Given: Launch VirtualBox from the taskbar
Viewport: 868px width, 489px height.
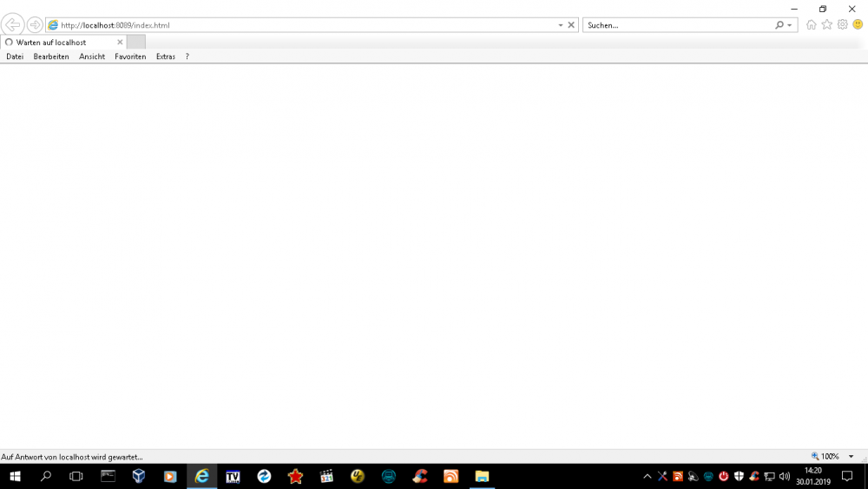Looking at the screenshot, I should click(x=139, y=476).
